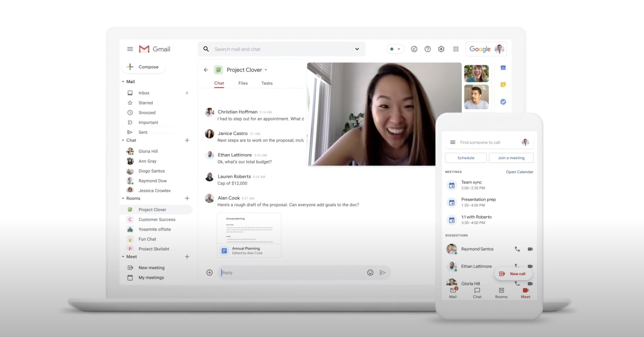The height and width of the screenshot is (337, 644).
Task: Collapse the Mail section in sidebar
Action: coord(123,81)
